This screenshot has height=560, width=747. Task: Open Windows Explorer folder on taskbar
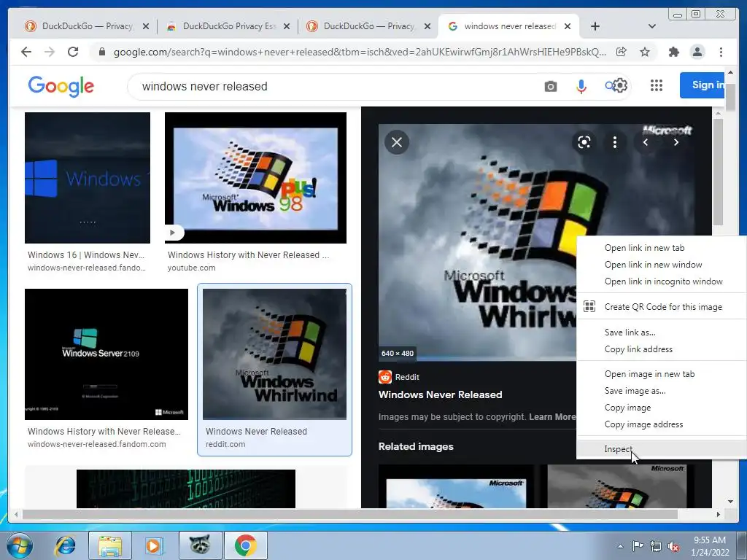tap(110, 545)
